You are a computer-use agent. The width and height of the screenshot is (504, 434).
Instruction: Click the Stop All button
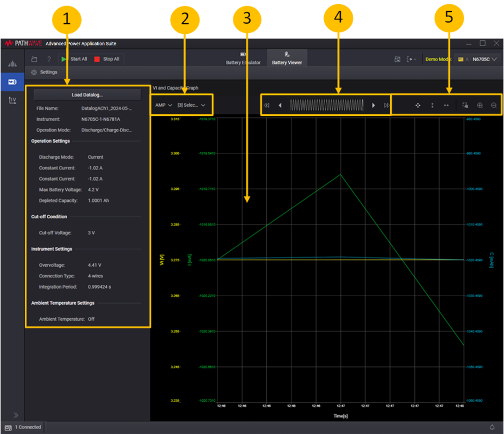(x=107, y=59)
